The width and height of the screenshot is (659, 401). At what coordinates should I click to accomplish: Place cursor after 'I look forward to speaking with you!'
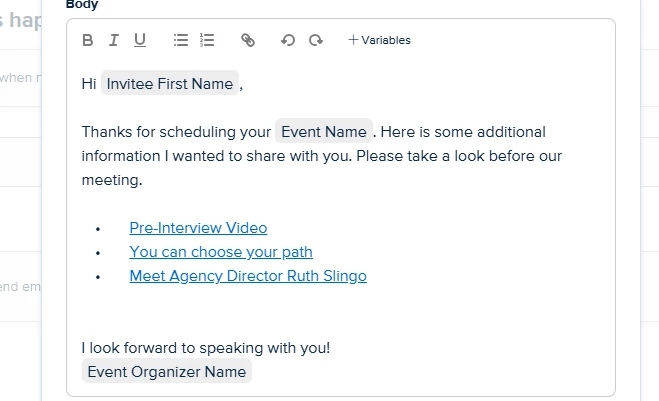(331, 348)
